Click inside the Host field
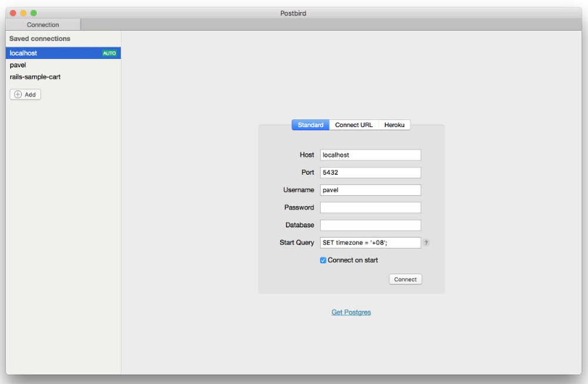Image resolution: width=588 pixels, height=384 pixels. pyautogui.click(x=370, y=155)
